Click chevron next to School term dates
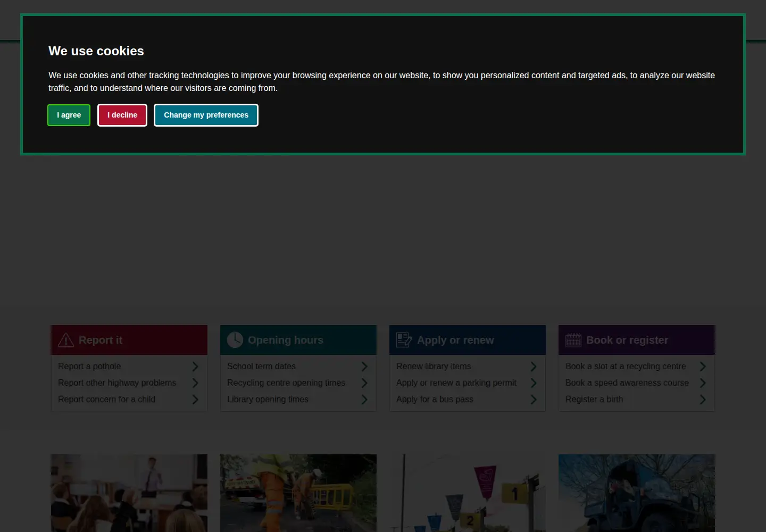The image size is (766, 532). pyautogui.click(x=364, y=367)
